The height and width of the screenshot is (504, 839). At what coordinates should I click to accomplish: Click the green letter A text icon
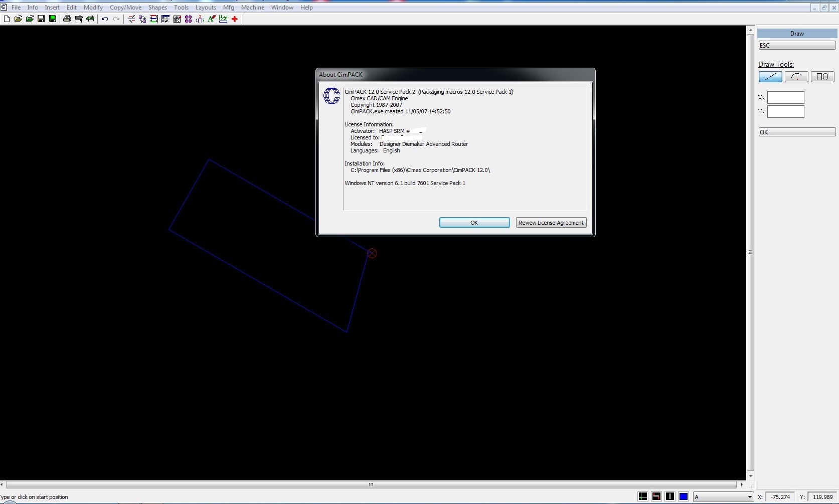(x=212, y=19)
